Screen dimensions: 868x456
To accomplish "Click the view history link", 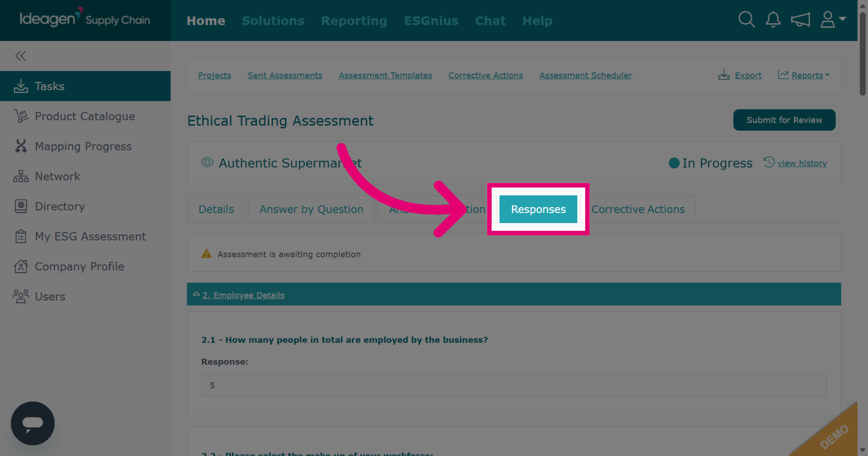I will click(x=802, y=163).
